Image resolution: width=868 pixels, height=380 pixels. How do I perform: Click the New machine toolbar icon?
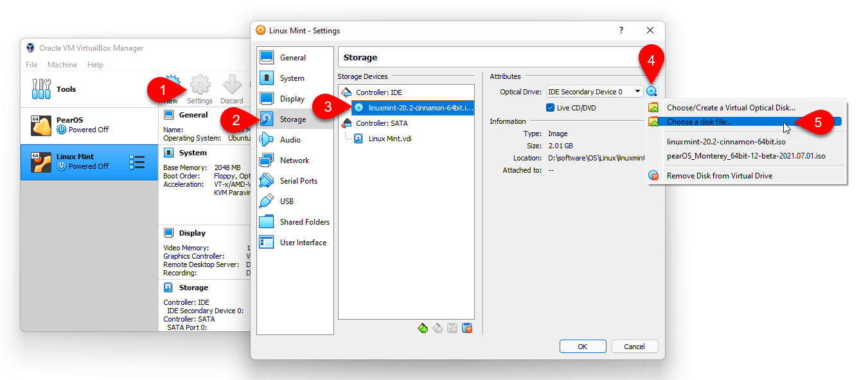click(171, 90)
